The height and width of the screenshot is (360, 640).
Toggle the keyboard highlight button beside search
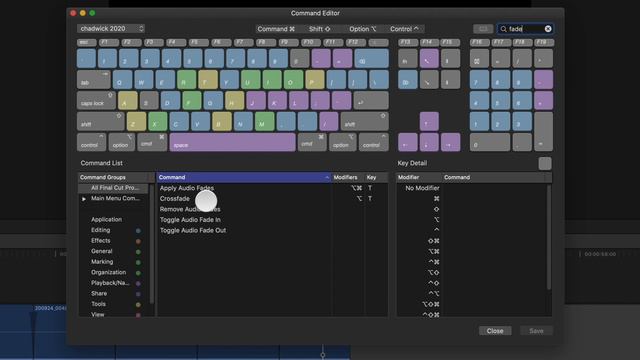tap(483, 29)
